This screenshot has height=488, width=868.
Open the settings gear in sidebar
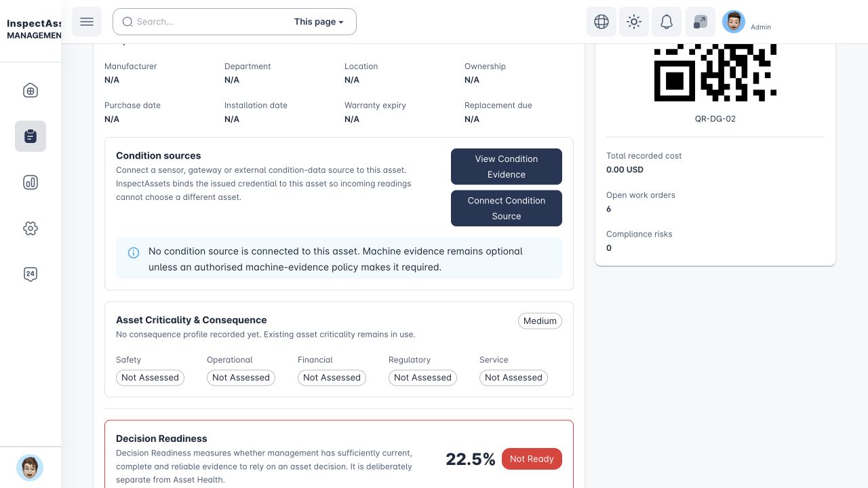(31, 228)
